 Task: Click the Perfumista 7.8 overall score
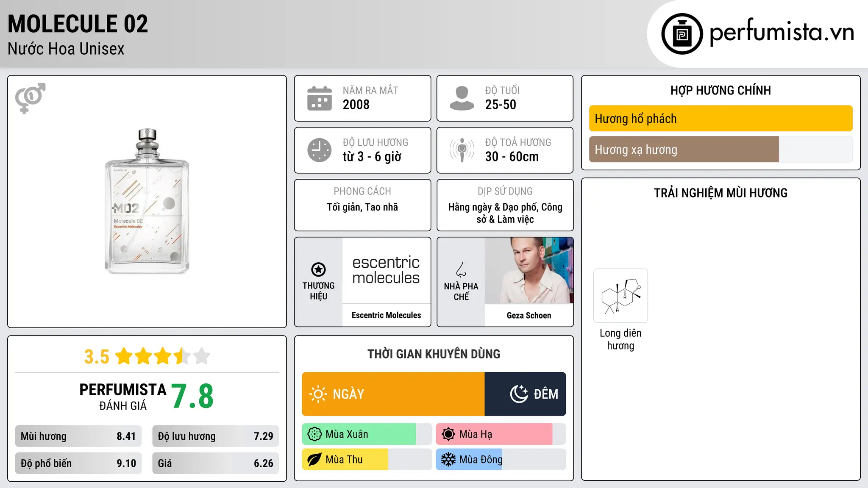pyautogui.click(x=192, y=396)
